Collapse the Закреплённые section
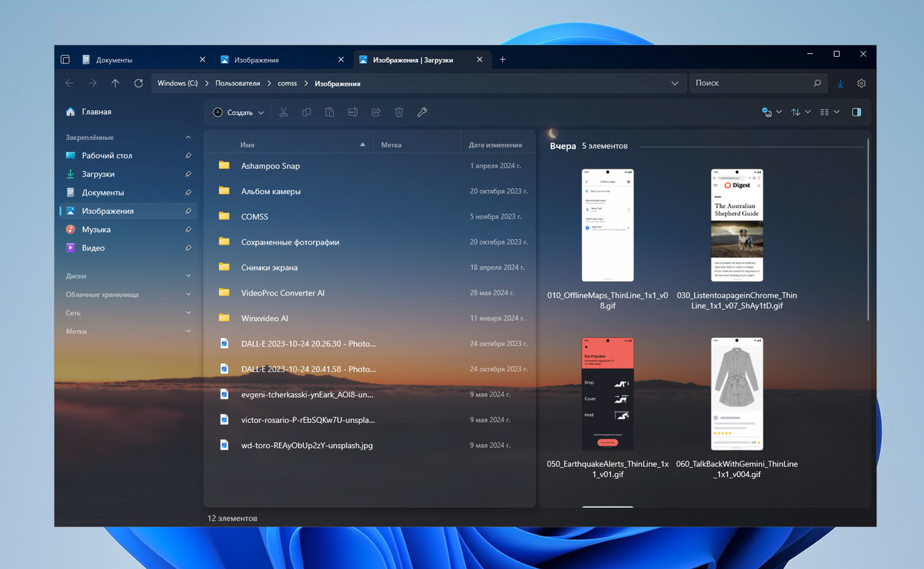 [188, 137]
